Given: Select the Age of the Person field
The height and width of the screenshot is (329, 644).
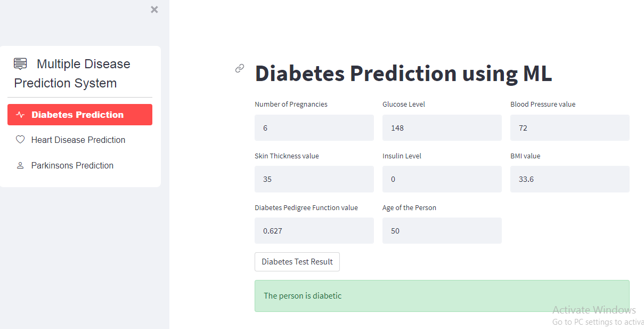Looking at the screenshot, I should point(442,230).
